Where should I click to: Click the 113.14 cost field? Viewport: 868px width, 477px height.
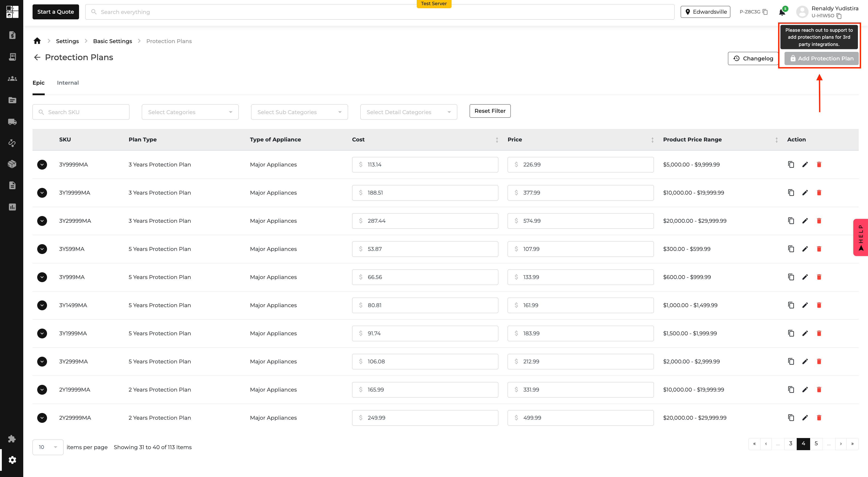[425, 165]
